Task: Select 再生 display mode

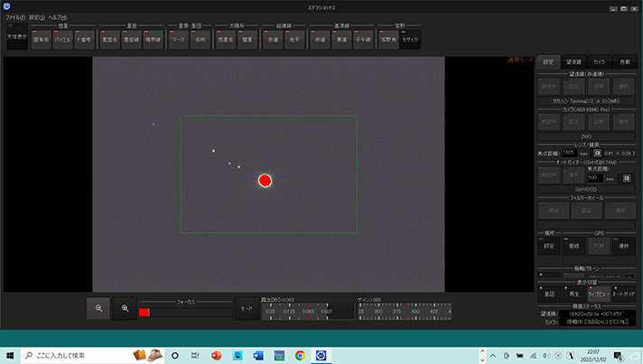Action: (574, 294)
